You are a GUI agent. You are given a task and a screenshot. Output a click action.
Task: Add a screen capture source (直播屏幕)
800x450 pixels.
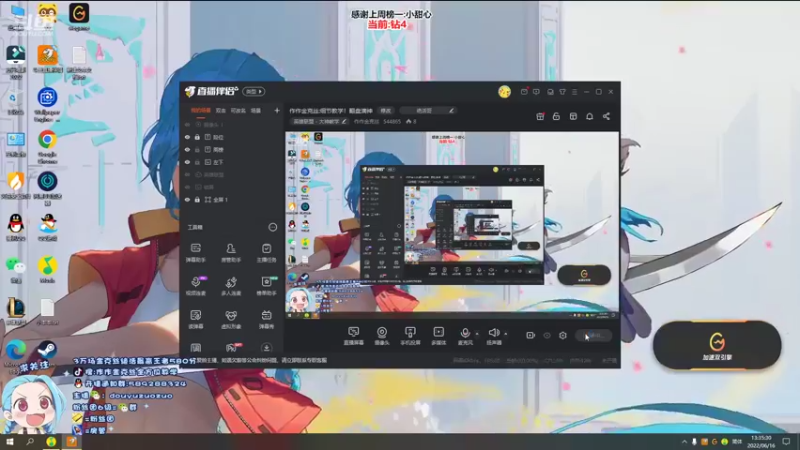[x=354, y=336]
